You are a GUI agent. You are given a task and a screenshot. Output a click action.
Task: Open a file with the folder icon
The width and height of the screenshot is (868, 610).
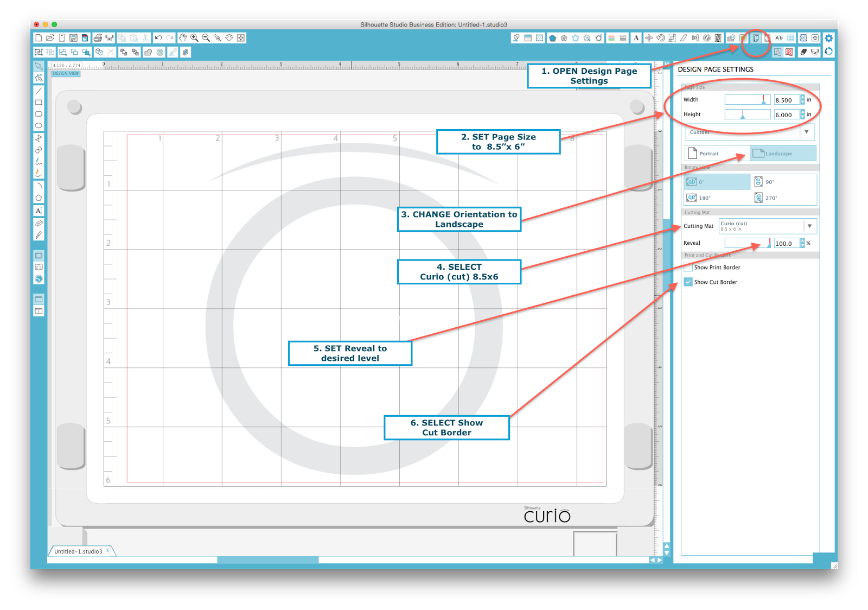(50, 38)
